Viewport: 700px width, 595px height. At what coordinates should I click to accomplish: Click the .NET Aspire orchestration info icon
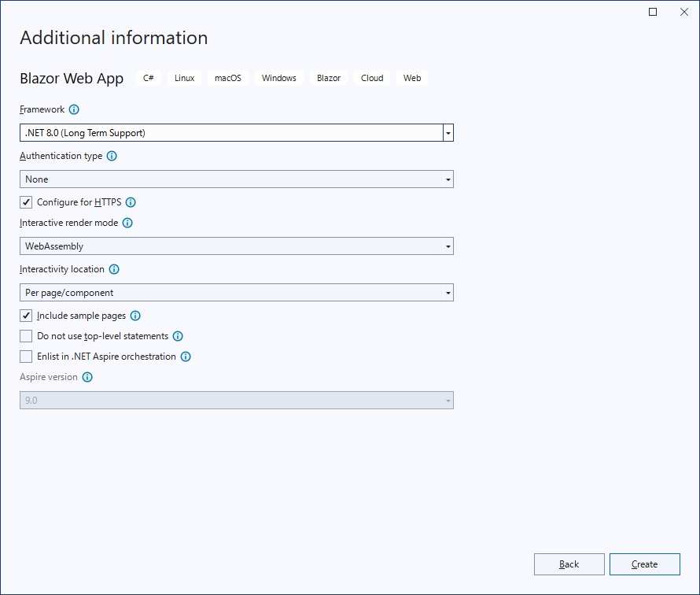click(186, 357)
